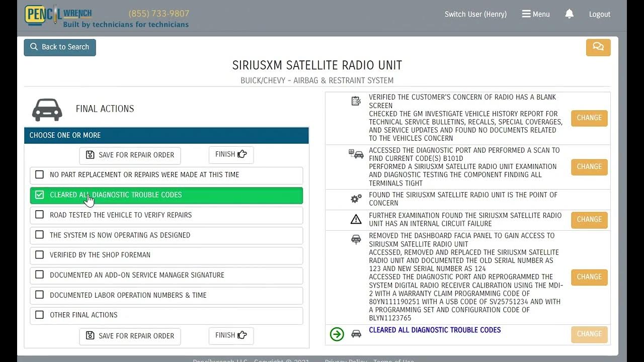The image size is (644, 362).
Task: Click the phone number (855) 733-9807
Action: (159, 14)
